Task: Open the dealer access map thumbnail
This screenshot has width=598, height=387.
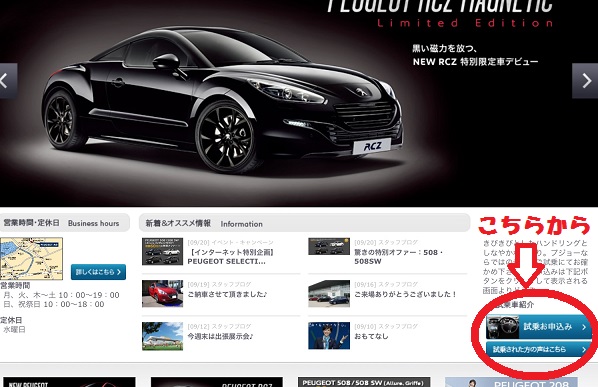Action: tap(31, 259)
